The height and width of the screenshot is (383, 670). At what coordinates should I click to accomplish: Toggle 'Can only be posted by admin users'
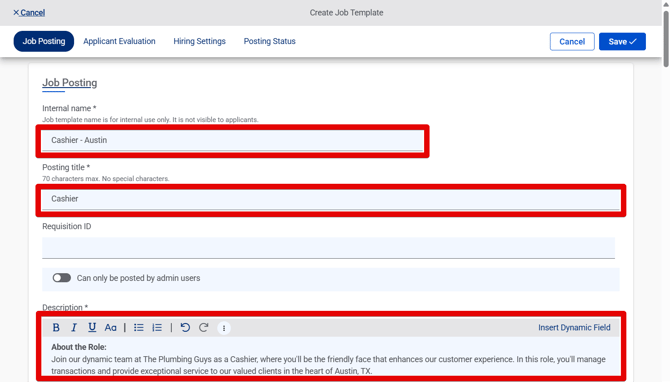62,278
